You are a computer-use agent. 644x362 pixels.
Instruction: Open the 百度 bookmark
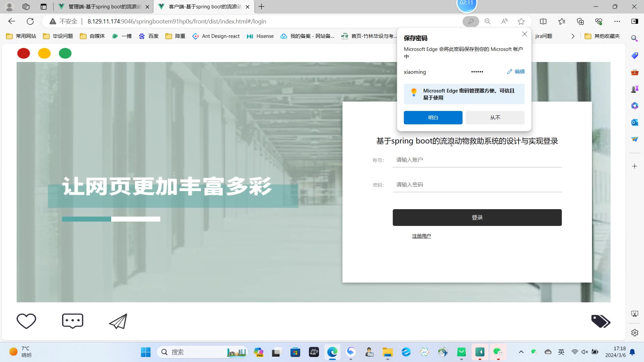coord(149,36)
